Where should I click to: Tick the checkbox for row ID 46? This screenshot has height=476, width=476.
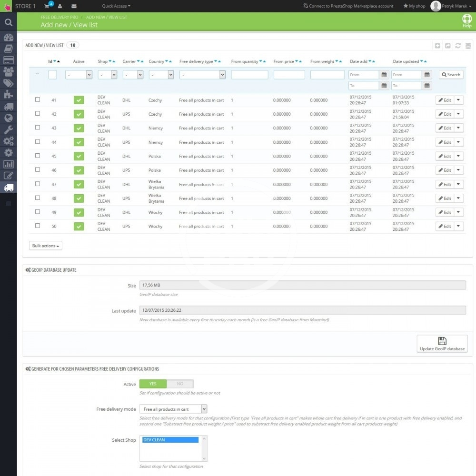click(x=38, y=169)
